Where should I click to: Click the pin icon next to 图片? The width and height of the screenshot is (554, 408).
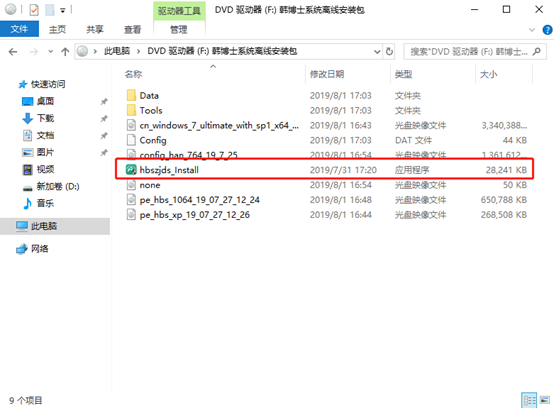point(104,153)
